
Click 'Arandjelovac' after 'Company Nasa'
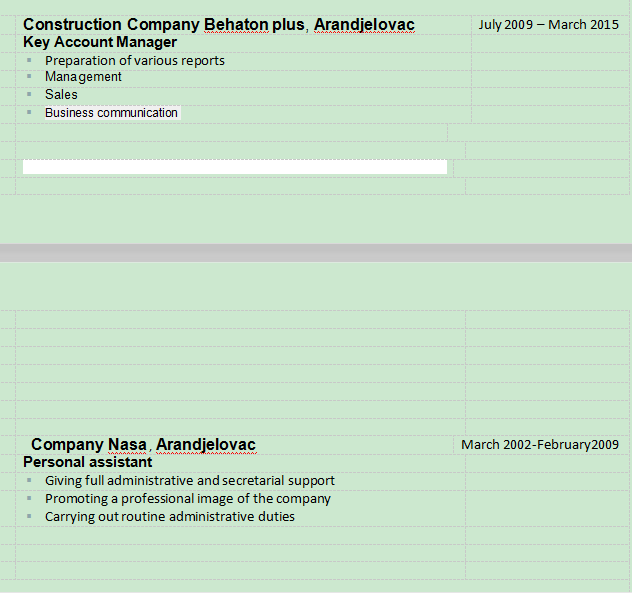(206, 445)
